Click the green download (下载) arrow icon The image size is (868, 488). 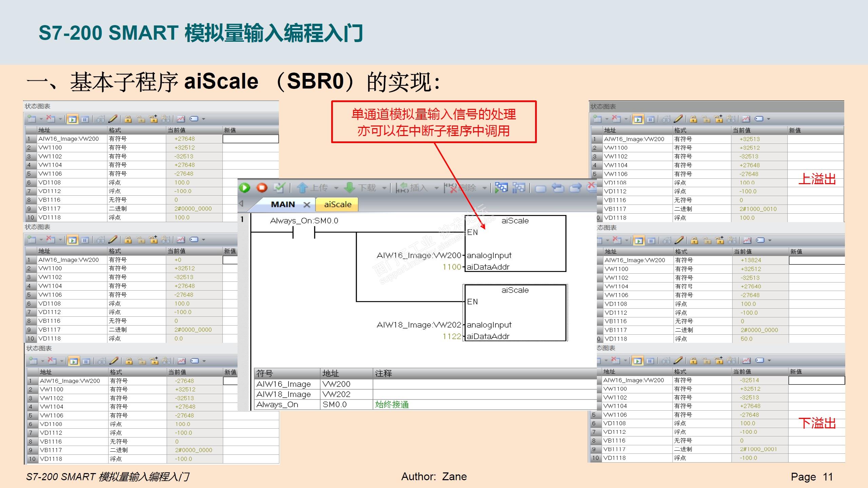tap(350, 188)
